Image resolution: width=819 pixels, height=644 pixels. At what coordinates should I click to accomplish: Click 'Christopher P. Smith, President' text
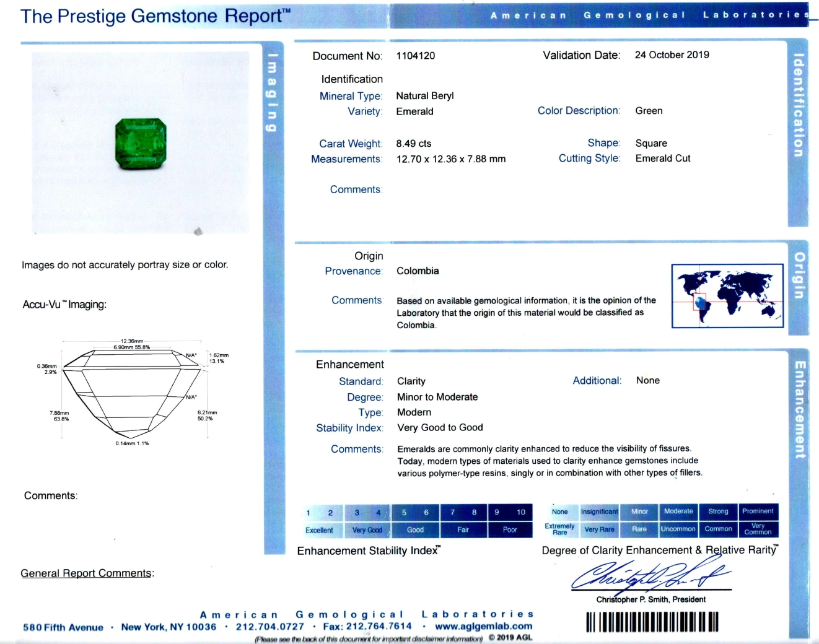click(x=650, y=599)
